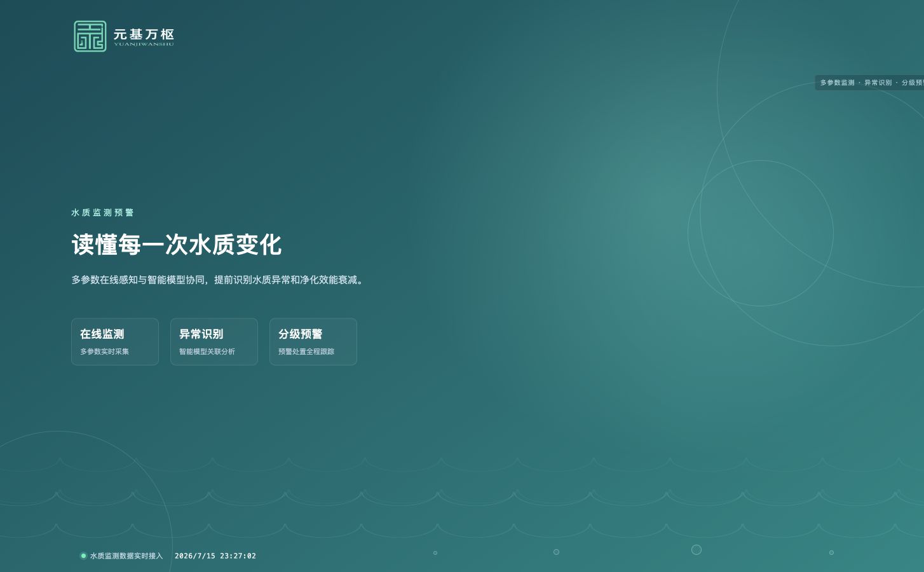Click the headline 读懂每一次水质变化
The width and height of the screenshot is (924, 572).
(x=176, y=245)
